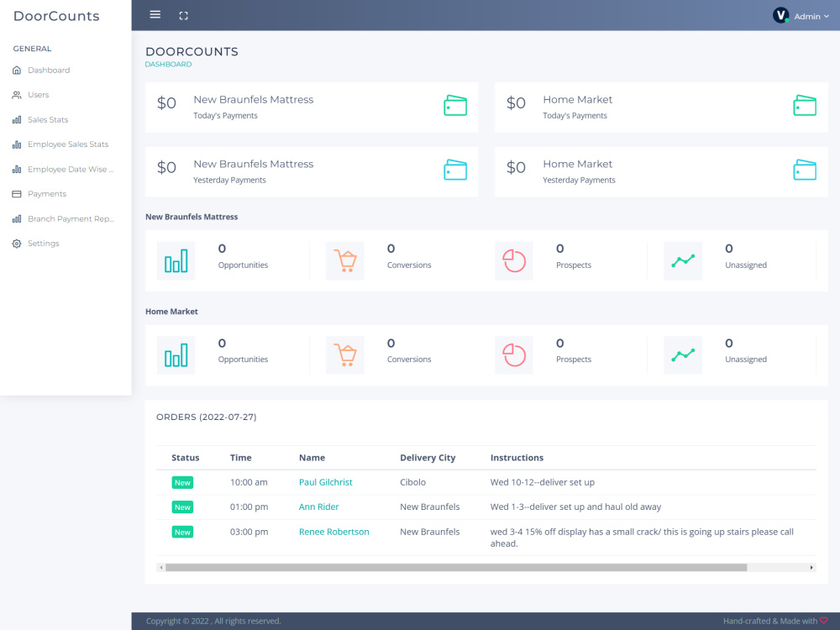
Task: Open Dashboard from the sidebar
Action: 49,71
